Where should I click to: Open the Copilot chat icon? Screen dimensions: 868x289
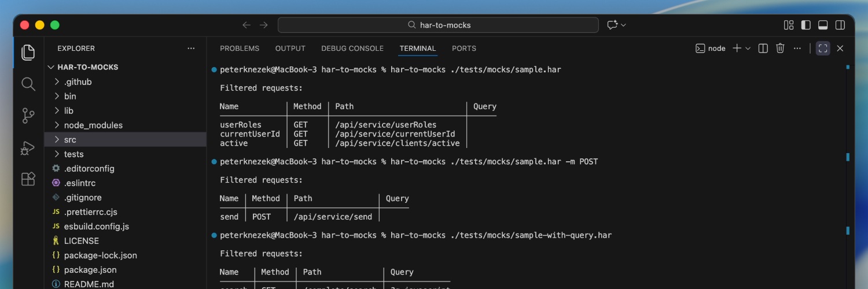[612, 25]
